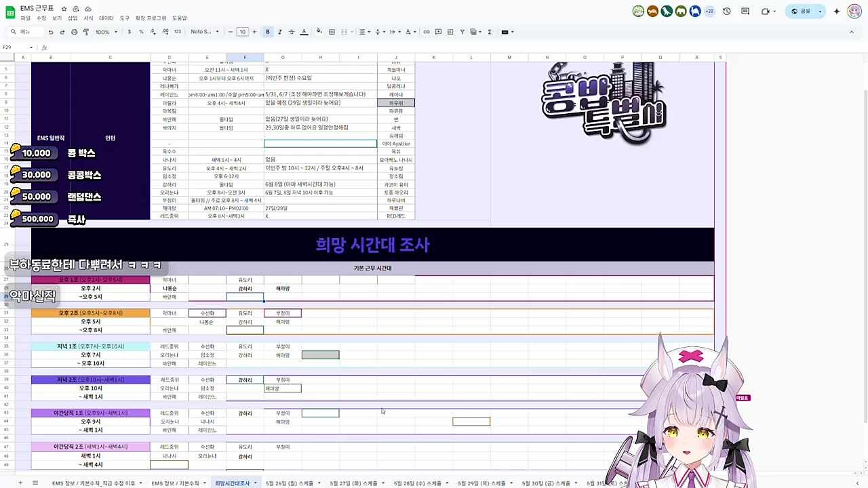Increase decimal places

tap(165, 32)
